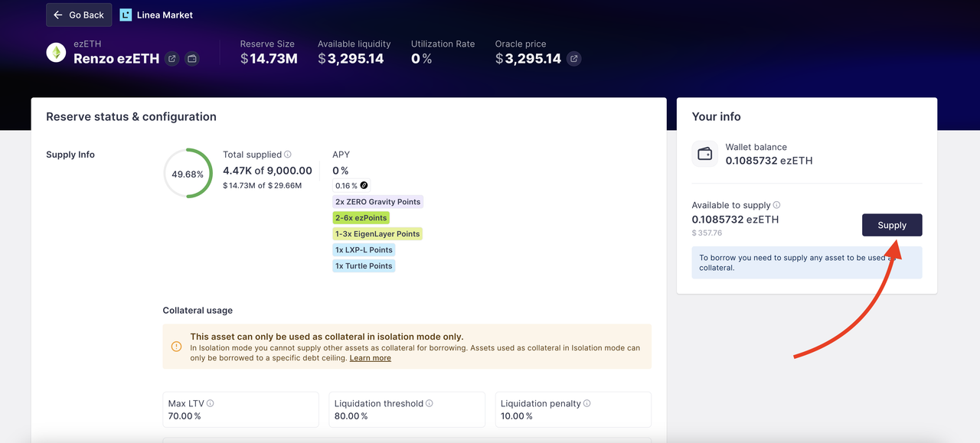This screenshot has height=443, width=980.
Task: Show the Total supplied info tooltip icon
Action: point(288,155)
